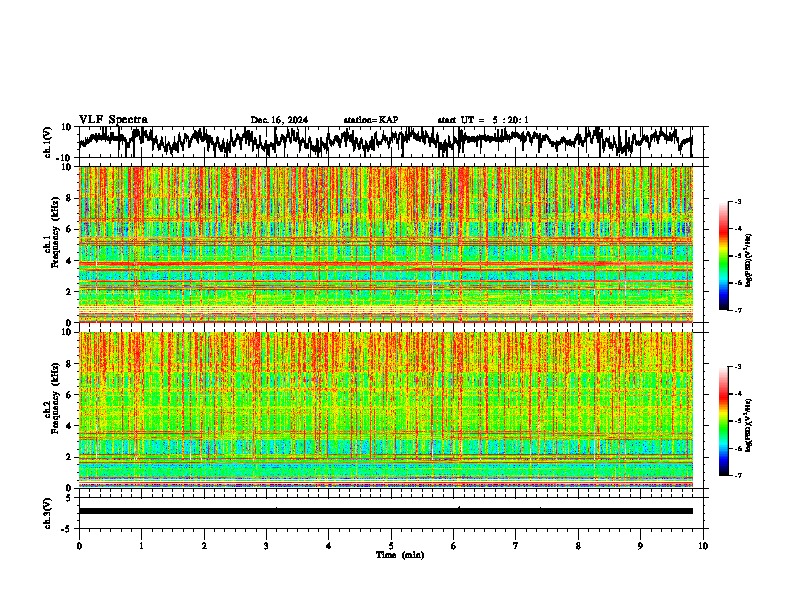This screenshot has height=612, width=792.
Task: Click the "ch.3(V)" axis label
Action: click(x=47, y=513)
